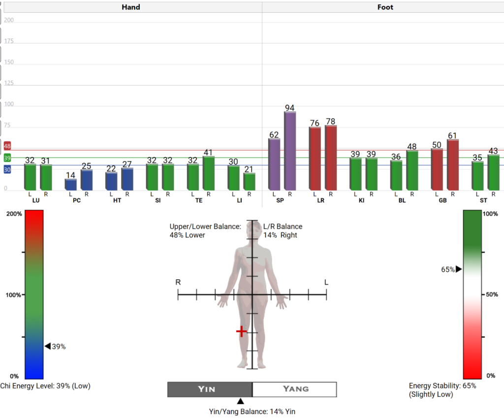Click the GB left bar valued 50

coord(437,169)
